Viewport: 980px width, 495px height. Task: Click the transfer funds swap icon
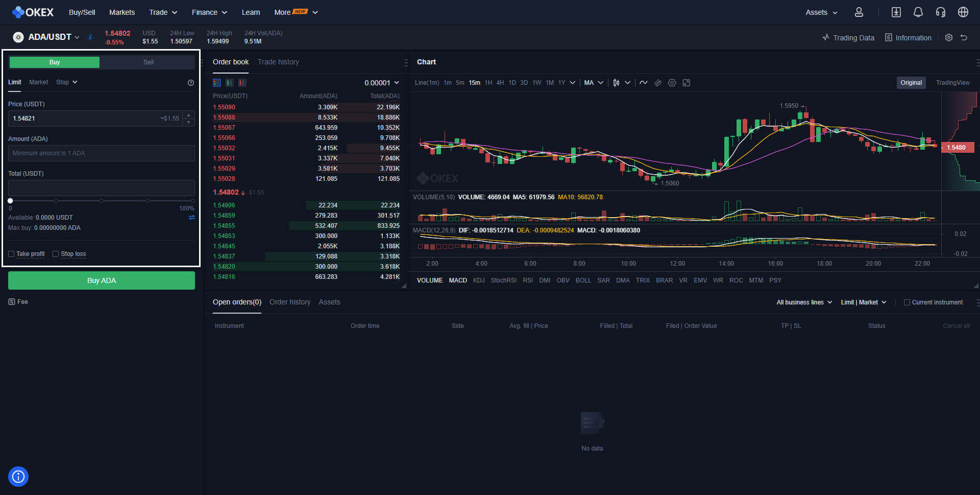[x=192, y=218]
